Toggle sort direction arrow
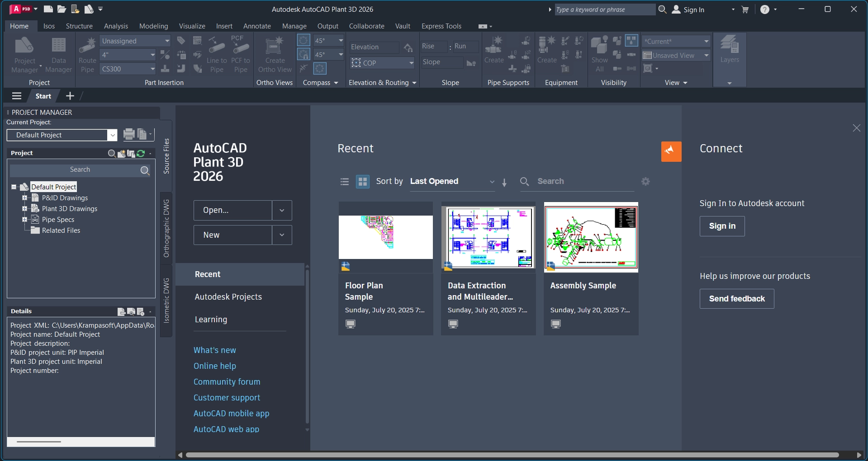Image resolution: width=868 pixels, height=461 pixels. [x=504, y=182]
